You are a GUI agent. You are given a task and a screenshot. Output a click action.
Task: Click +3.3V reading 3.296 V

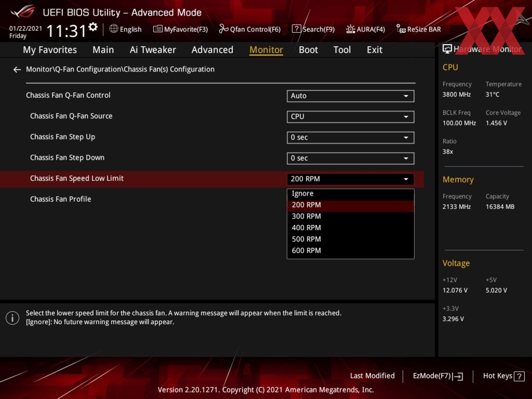click(453, 319)
